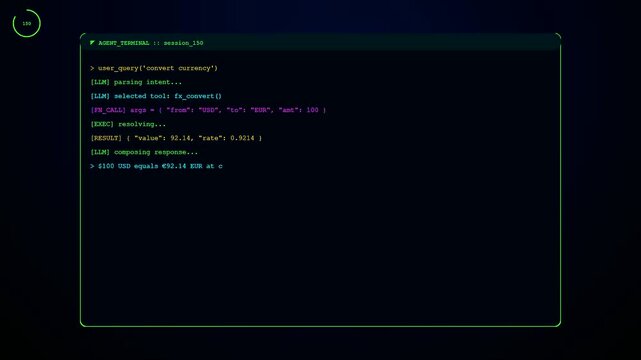Click the title text 'AGENT_TERMINAL :: session_150'
Image resolution: width=641 pixels, height=360 pixels.
tap(151, 43)
